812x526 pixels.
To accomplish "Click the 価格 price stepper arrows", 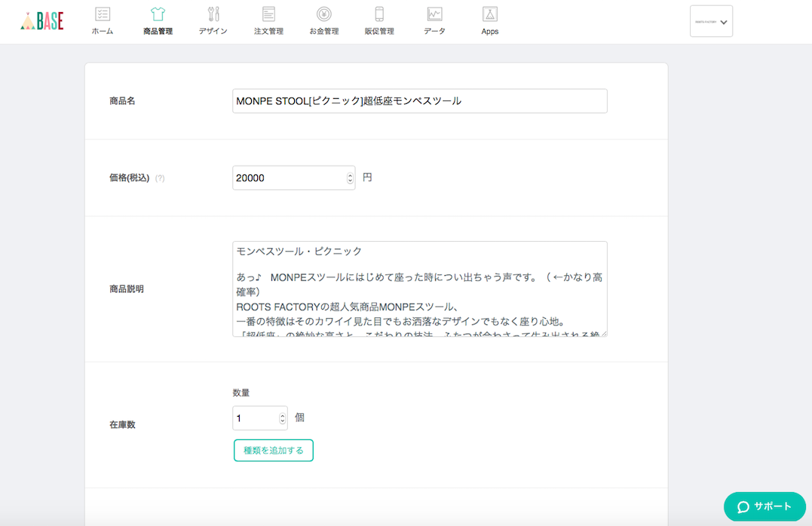I will [350, 178].
